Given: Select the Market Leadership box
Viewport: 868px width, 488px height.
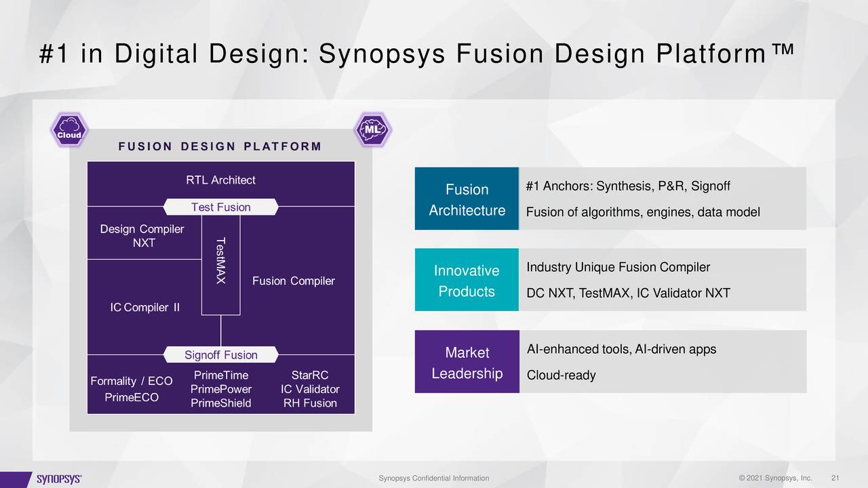Looking at the screenshot, I should 467,362.
